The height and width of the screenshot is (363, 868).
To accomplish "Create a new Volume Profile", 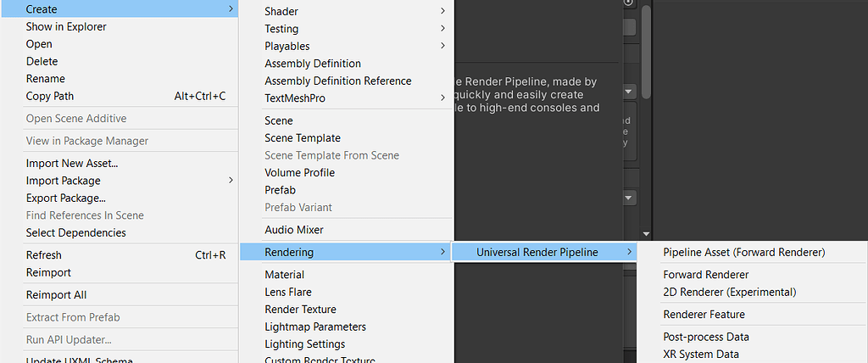I will tap(299, 173).
